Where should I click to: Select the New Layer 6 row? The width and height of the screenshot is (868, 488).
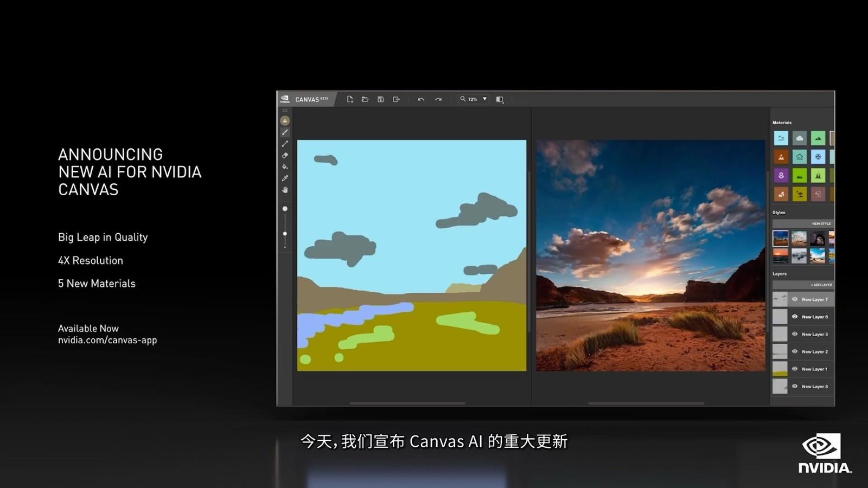pyautogui.click(x=803, y=317)
